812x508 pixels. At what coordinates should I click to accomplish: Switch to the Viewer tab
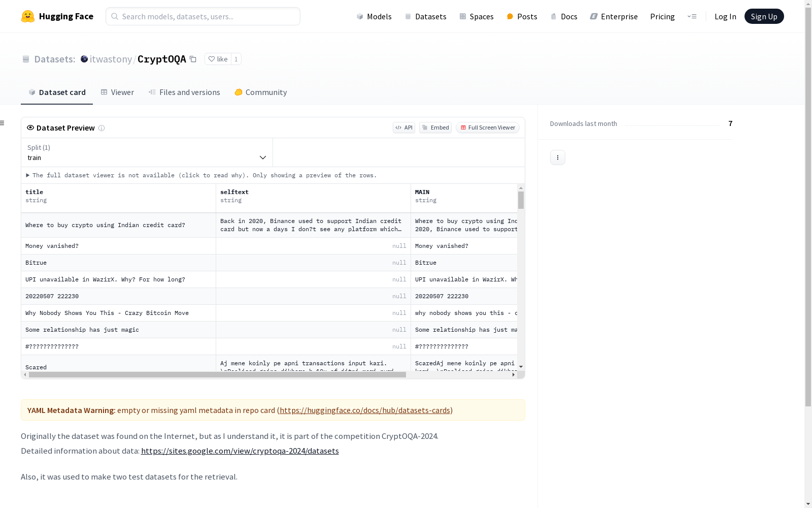pos(117,92)
